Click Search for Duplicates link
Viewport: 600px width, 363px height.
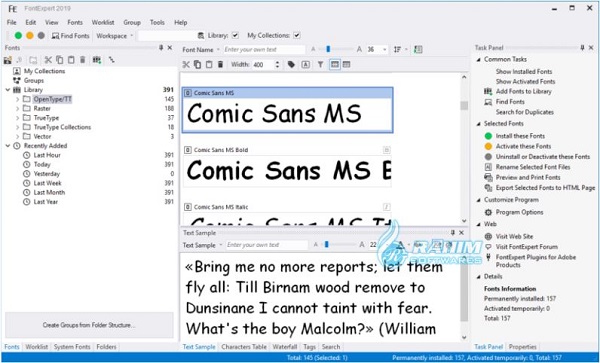(x=525, y=112)
